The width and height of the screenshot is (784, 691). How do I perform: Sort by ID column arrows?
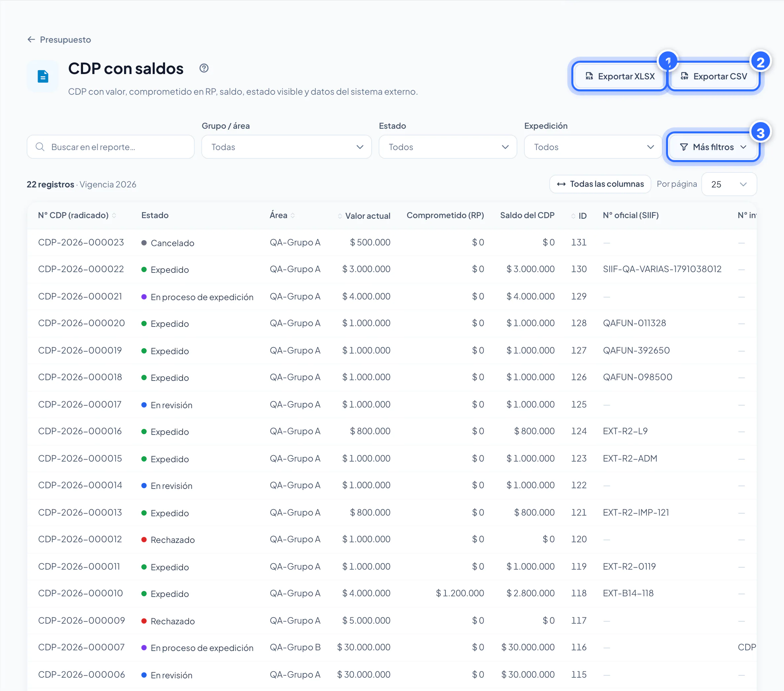tap(573, 216)
